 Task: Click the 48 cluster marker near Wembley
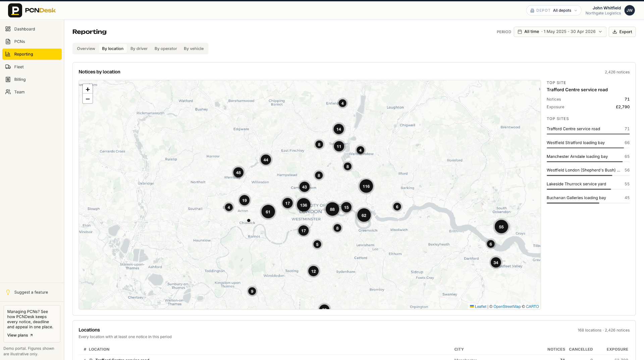pyautogui.click(x=238, y=173)
